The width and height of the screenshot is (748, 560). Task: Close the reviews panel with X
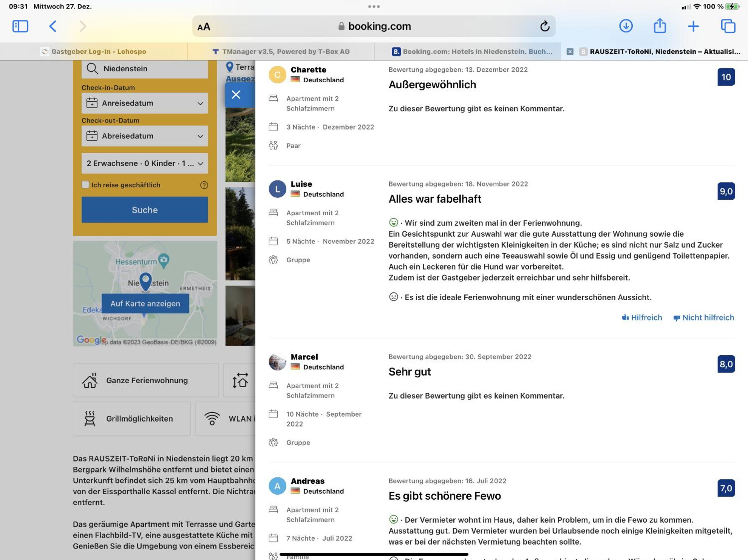236,95
